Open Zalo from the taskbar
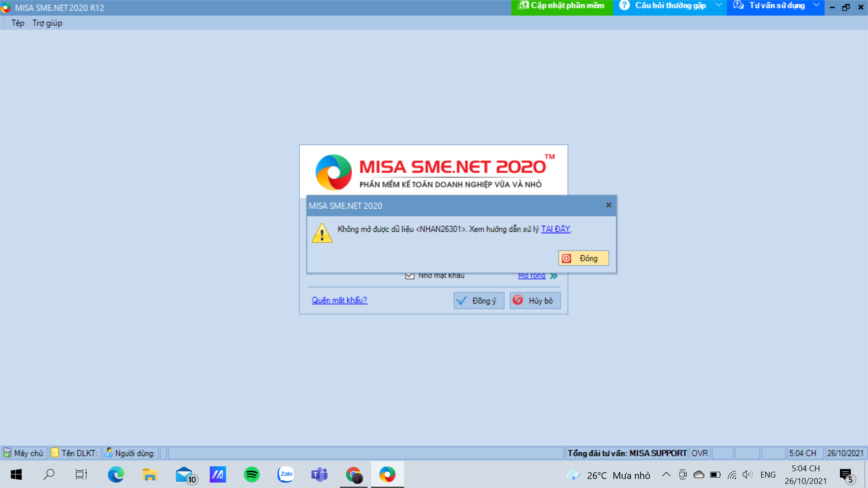Screen dimensions: 868x488 click(286, 474)
